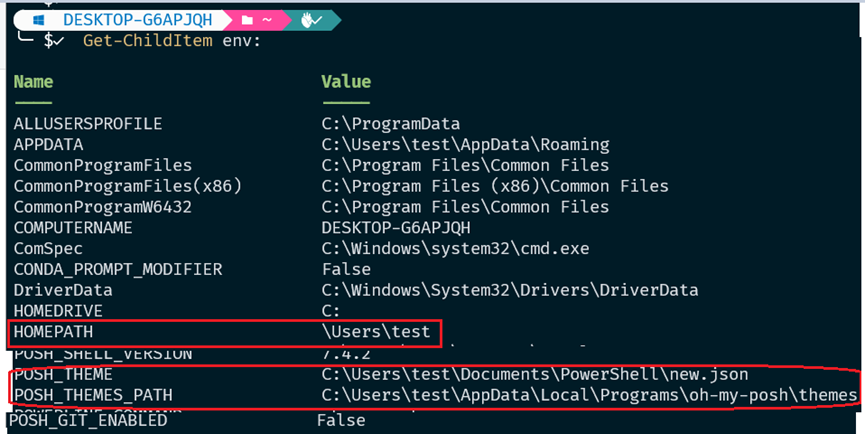Select the POSH_GIT_ENABLED variable name

coord(88,421)
